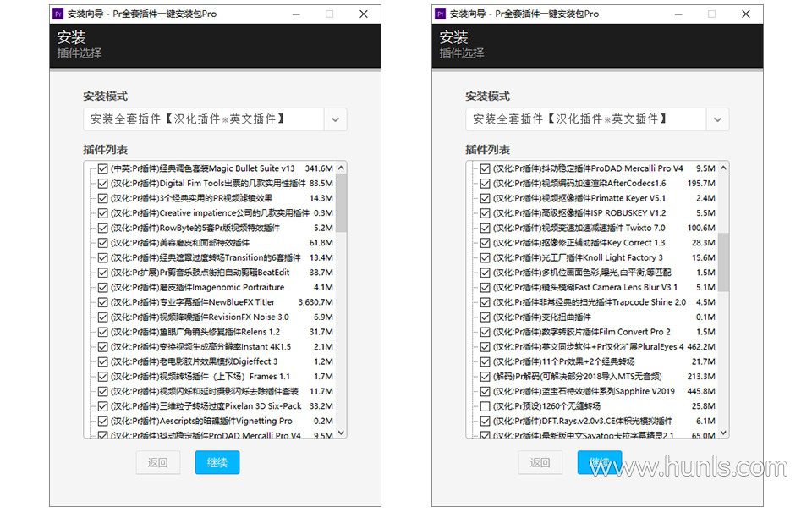Image resolution: width=812 pixels, height=513 pixels.
Task: Toggle NewBlueFX Titler checkbox
Action: click(x=102, y=302)
